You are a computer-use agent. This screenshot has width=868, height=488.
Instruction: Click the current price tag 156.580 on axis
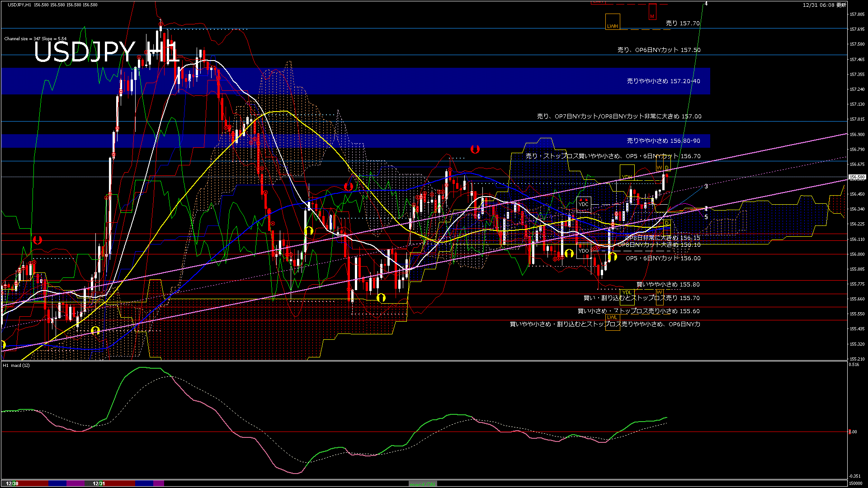tap(857, 177)
